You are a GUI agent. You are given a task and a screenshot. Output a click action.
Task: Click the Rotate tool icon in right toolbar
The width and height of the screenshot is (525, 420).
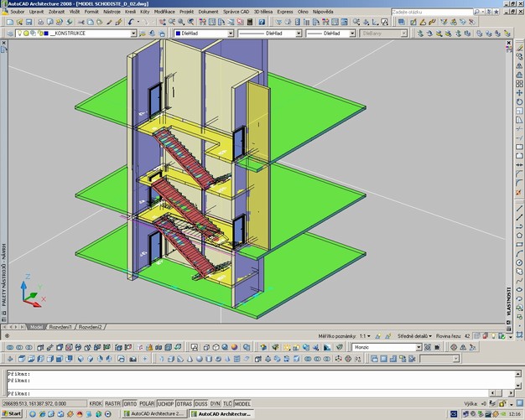pyautogui.click(x=519, y=103)
